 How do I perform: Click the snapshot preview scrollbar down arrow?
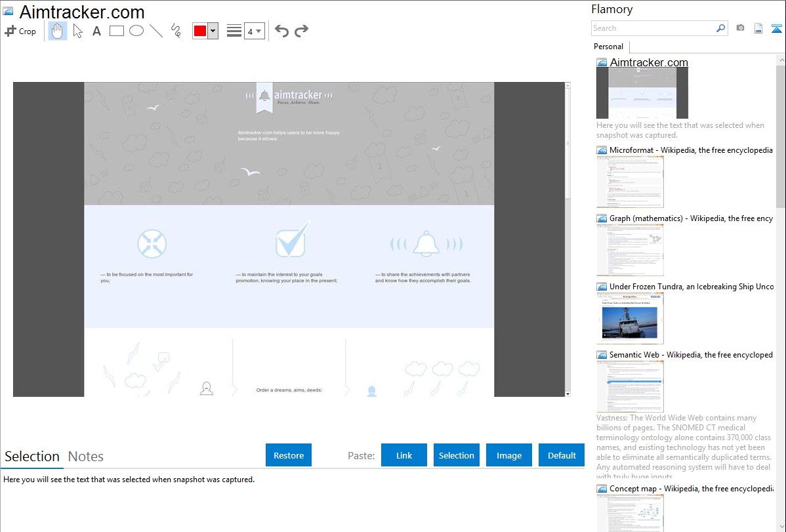568,394
